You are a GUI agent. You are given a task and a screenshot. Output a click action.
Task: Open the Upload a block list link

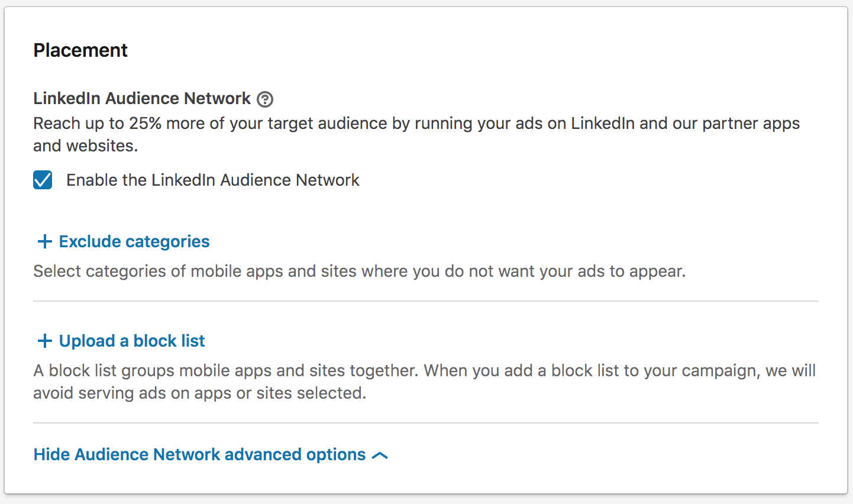(x=132, y=341)
